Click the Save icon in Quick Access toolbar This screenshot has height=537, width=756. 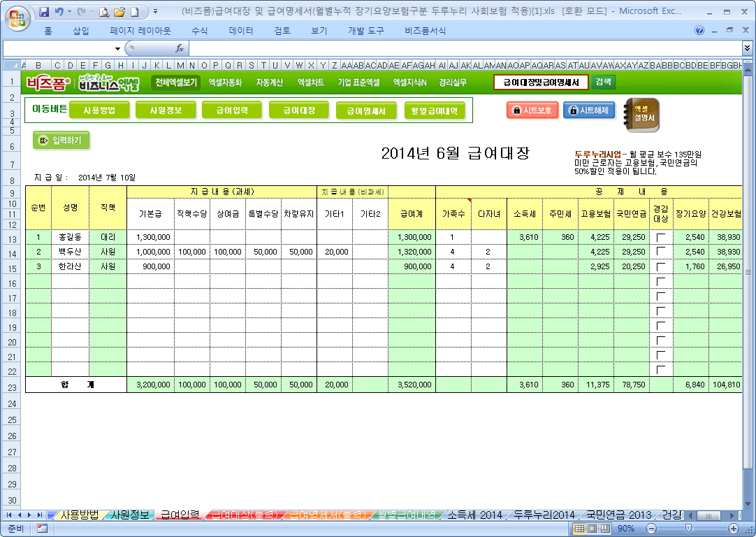[x=44, y=12]
